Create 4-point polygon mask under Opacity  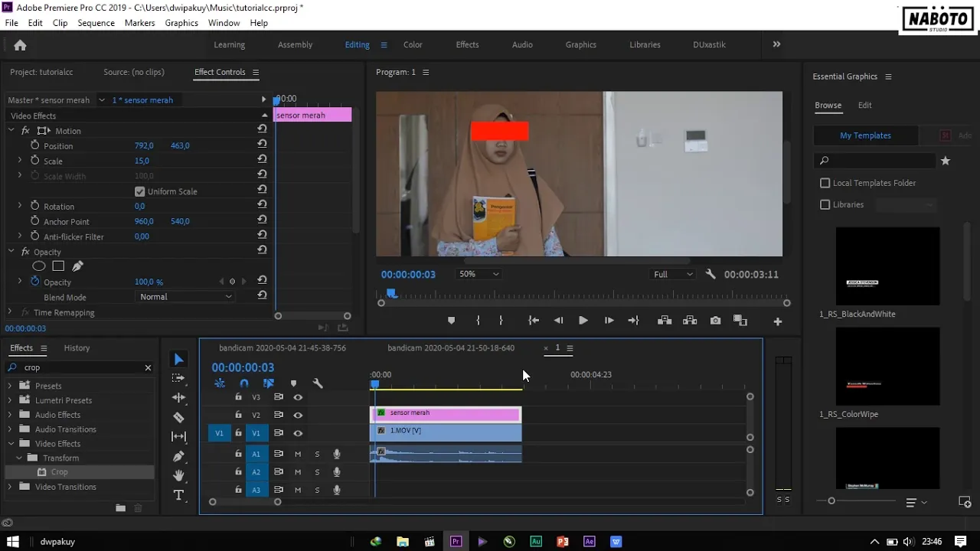coord(58,266)
